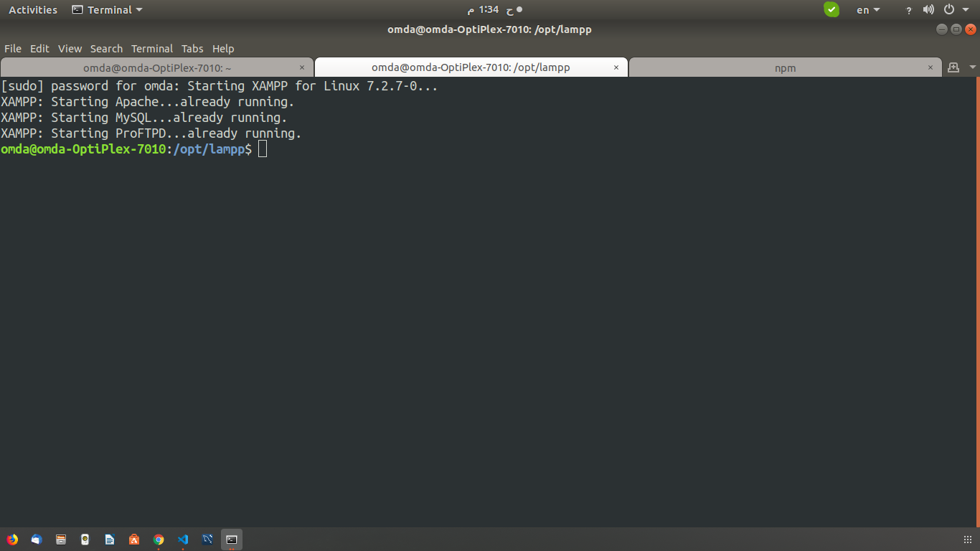Viewport: 980px width, 551px height.
Task: Click the terminal cursor at the prompt
Action: click(263, 149)
